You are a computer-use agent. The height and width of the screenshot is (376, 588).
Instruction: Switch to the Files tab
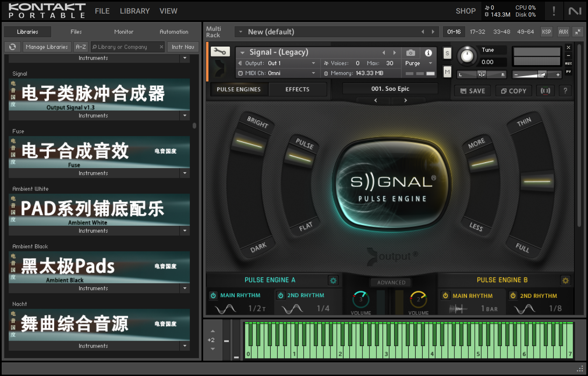pyautogui.click(x=76, y=32)
